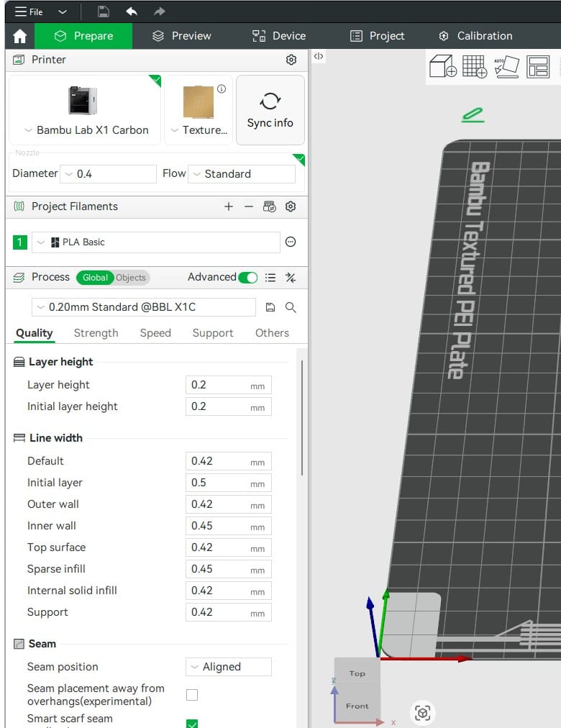Compare process presets icon

[291, 278]
